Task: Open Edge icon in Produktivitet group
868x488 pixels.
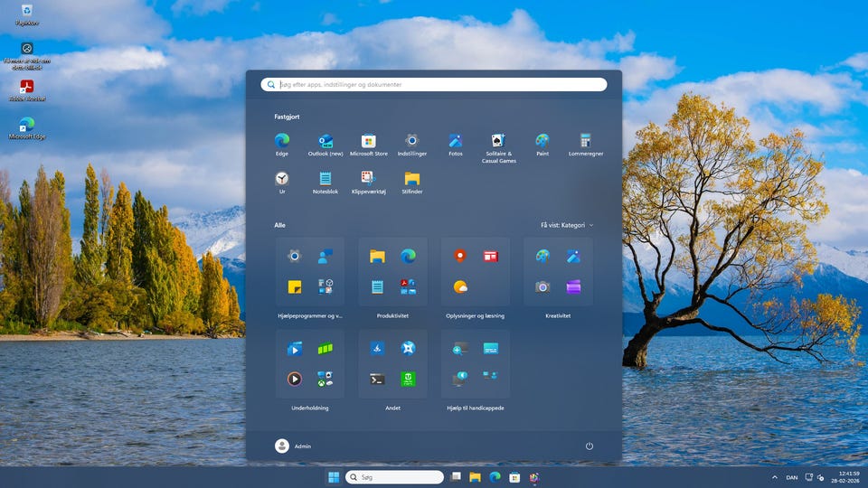Action: tap(408, 256)
